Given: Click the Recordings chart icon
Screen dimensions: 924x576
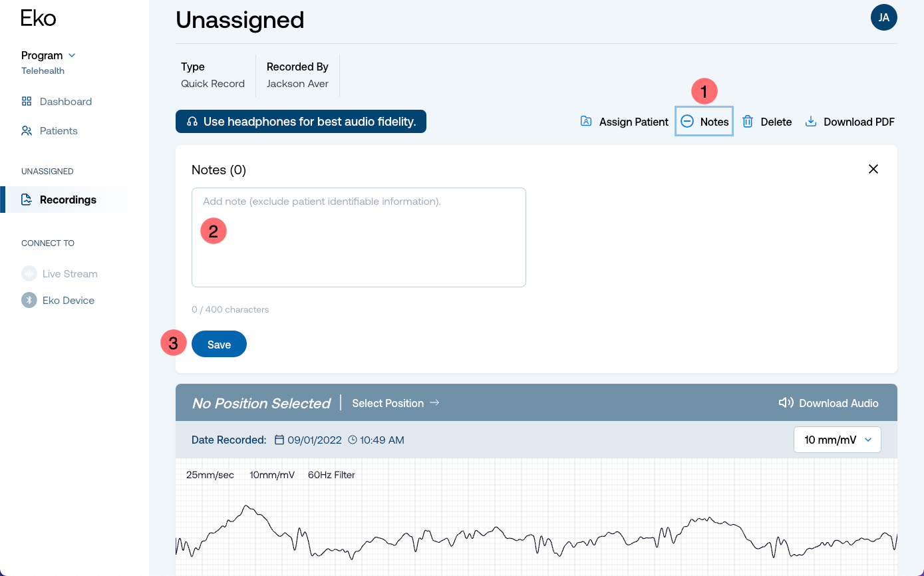Looking at the screenshot, I should [x=27, y=200].
